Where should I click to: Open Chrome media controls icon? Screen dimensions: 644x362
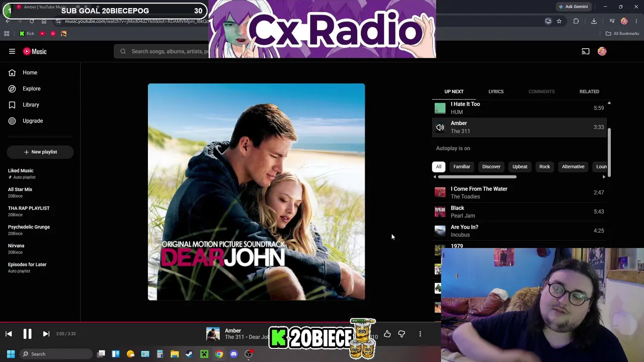pyautogui.click(x=612, y=21)
